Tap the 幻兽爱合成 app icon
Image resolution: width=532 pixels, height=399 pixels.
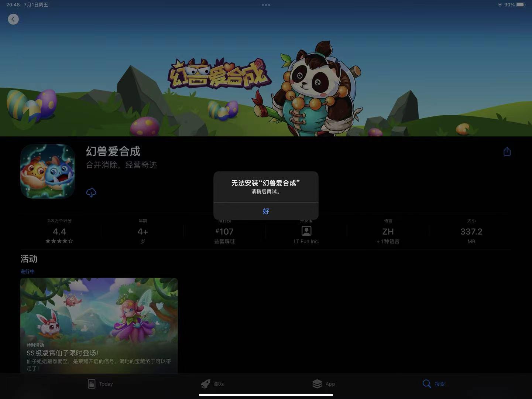[x=48, y=171]
